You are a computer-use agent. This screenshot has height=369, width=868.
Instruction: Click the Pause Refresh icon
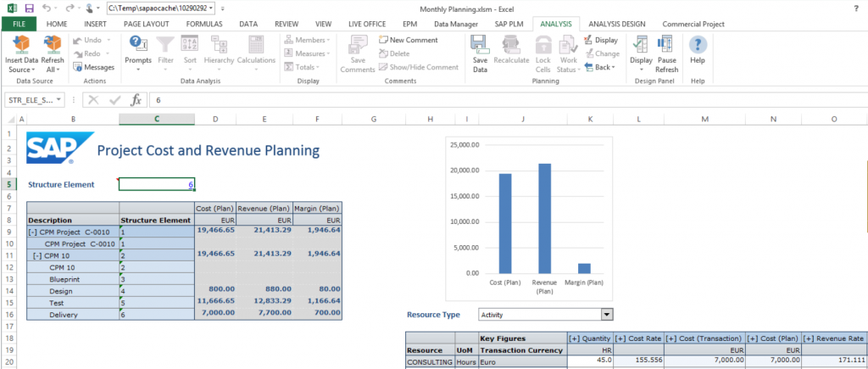[x=666, y=44]
